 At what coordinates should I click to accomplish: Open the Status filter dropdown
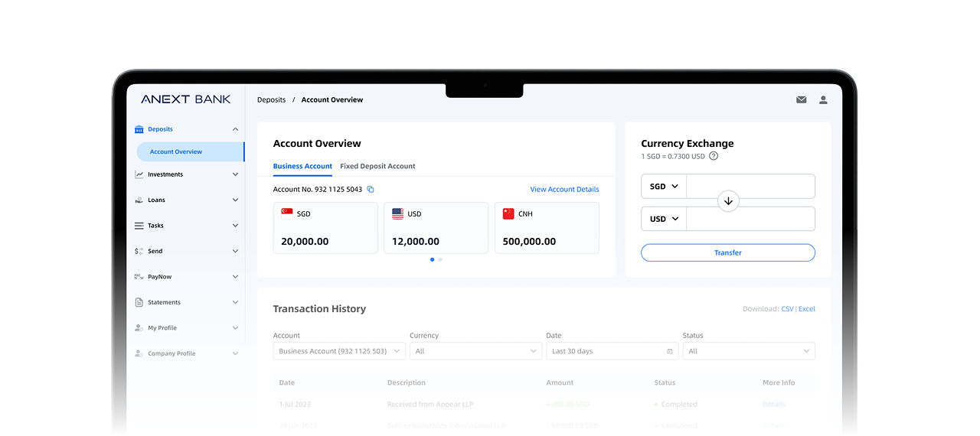(748, 351)
